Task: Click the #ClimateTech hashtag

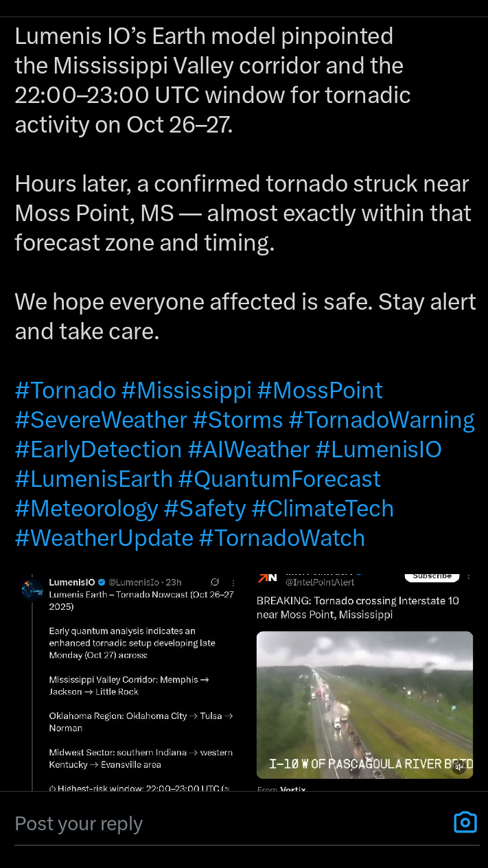Action: (323, 508)
